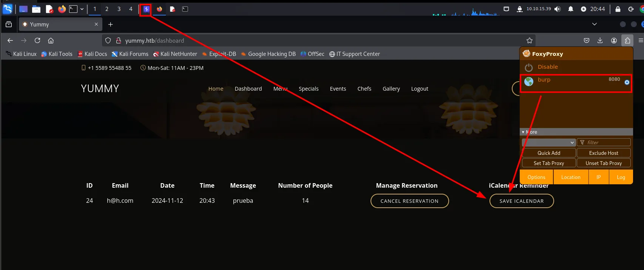Open a new browser tab
This screenshot has height=270, width=644.
tap(111, 24)
